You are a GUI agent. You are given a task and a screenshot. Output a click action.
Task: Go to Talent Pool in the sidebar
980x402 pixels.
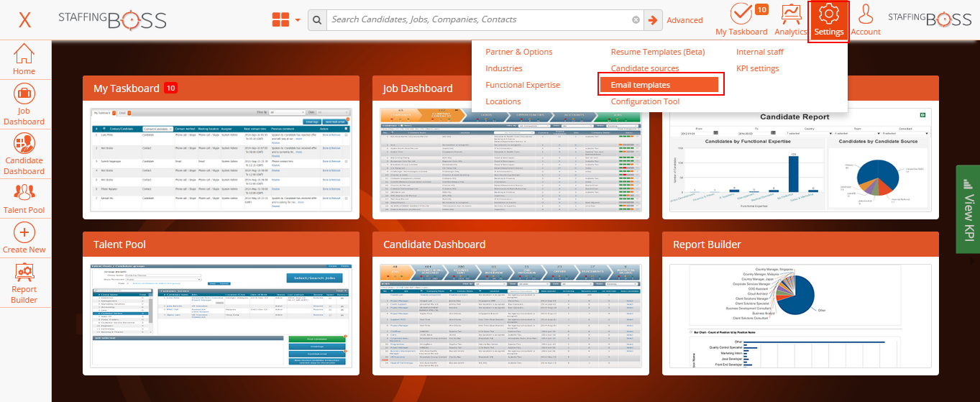(x=24, y=198)
